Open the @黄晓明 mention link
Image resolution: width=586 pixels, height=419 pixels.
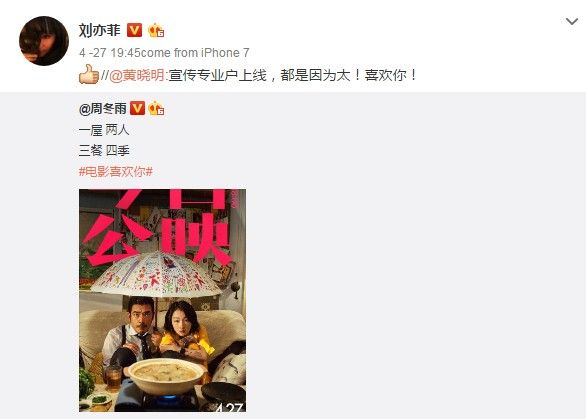136,76
